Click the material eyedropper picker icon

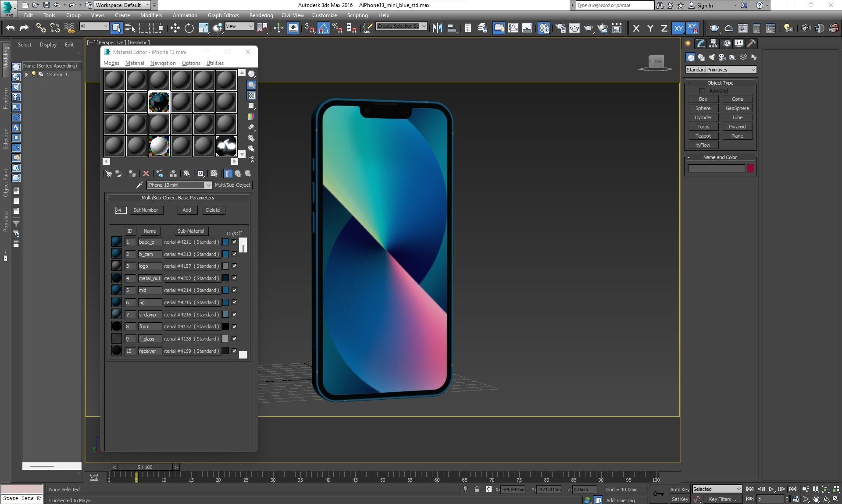(139, 185)
